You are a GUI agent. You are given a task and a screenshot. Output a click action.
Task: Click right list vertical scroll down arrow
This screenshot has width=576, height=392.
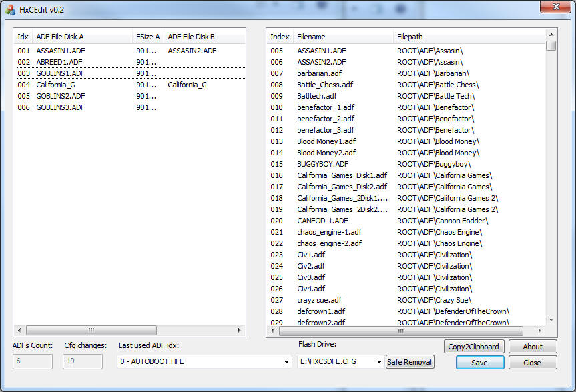click(x=551, y=320)
